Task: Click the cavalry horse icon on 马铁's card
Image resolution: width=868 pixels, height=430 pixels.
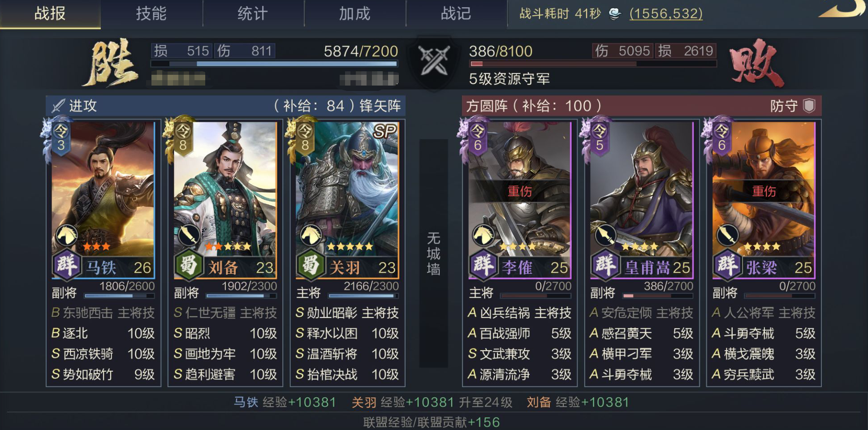Action: [66, 235]
